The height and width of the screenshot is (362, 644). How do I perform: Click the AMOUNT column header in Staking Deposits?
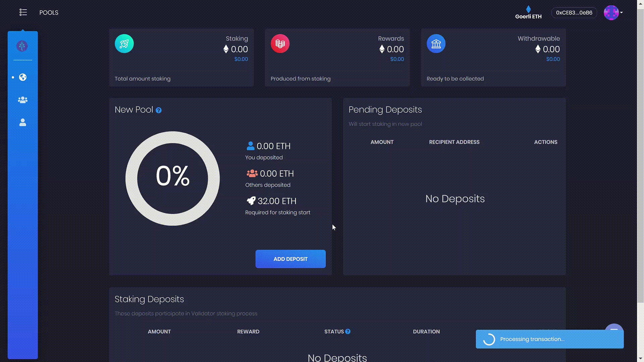tap(159, 331)
